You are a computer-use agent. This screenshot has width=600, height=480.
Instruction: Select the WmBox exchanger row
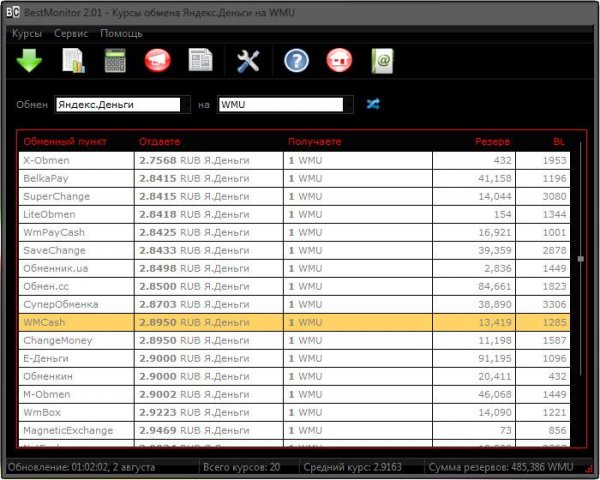pos(294,412)
